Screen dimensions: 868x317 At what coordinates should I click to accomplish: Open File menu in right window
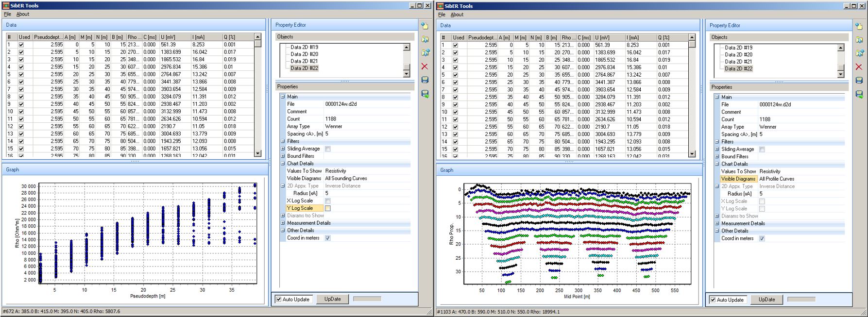442,15
